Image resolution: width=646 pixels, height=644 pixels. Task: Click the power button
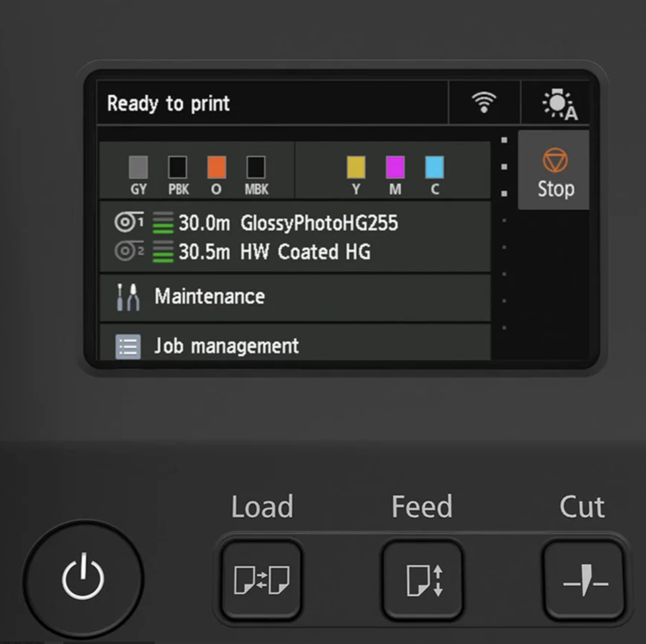pyautogui.click(x=83, y=578)
